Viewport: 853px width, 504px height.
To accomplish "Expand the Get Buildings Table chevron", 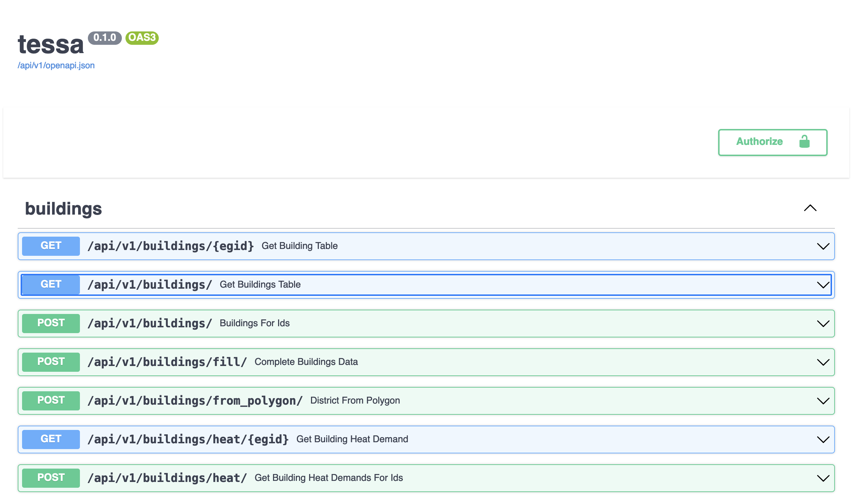I will [x=823, y=285].
